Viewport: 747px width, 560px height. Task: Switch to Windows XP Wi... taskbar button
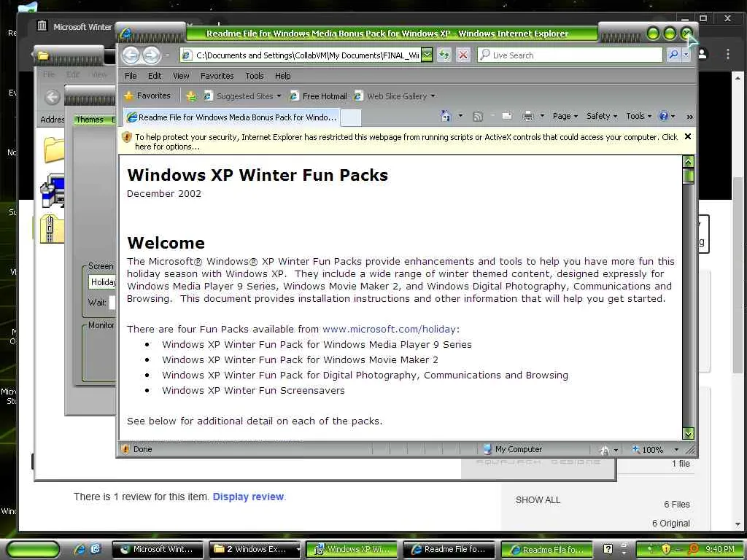352,549
